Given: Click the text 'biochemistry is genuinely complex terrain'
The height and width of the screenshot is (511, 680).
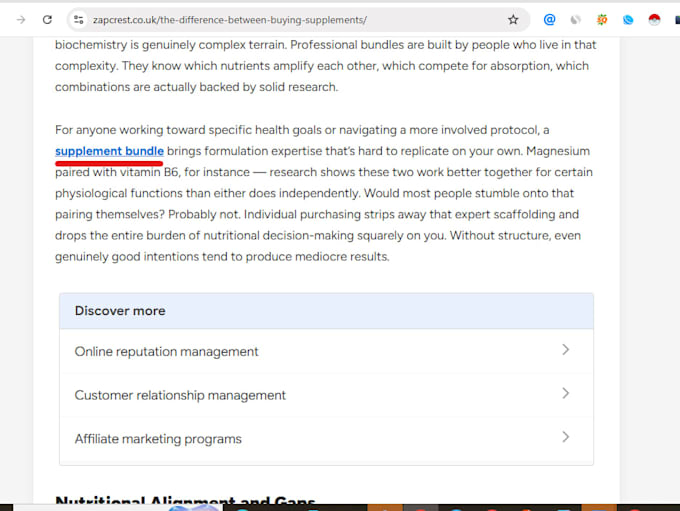Looking at the screenshot, I should coord(170,45).
